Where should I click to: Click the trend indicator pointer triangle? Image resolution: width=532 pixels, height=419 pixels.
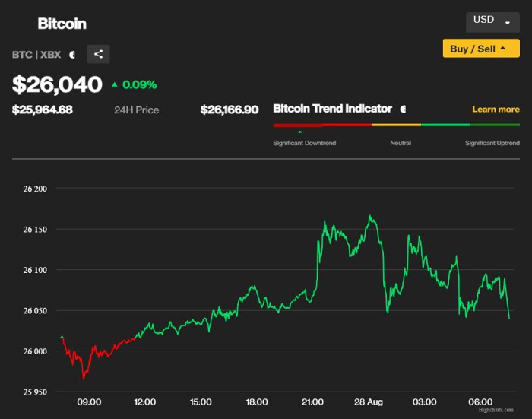coord(299,132)
